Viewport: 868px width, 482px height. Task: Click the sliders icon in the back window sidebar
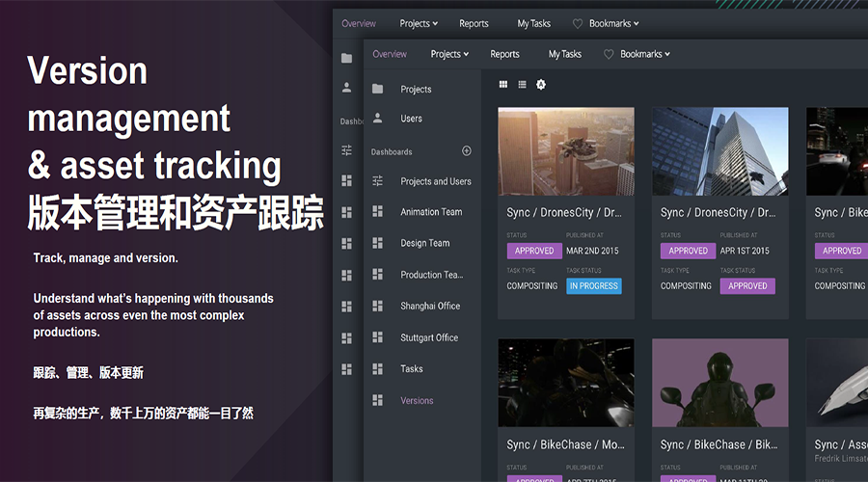346,150
